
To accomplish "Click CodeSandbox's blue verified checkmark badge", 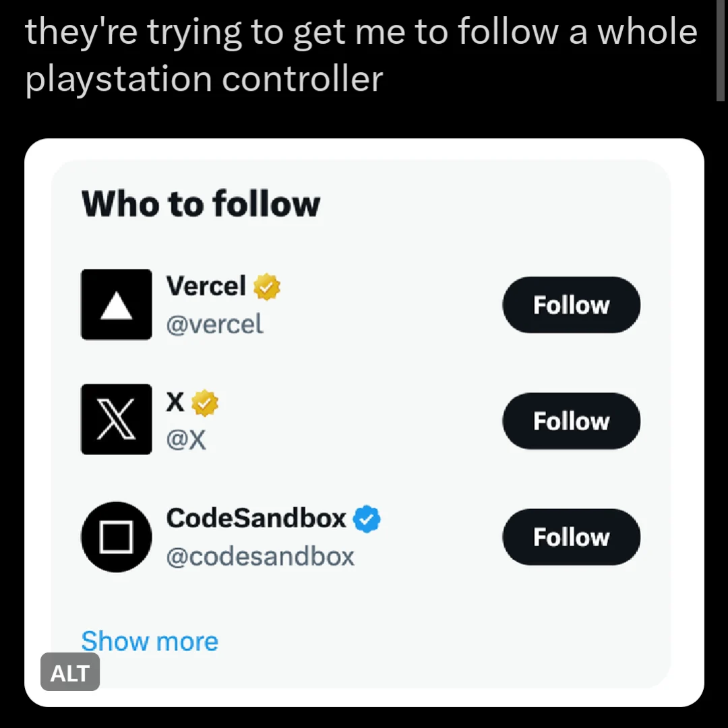I will click(x=367, y=519).
